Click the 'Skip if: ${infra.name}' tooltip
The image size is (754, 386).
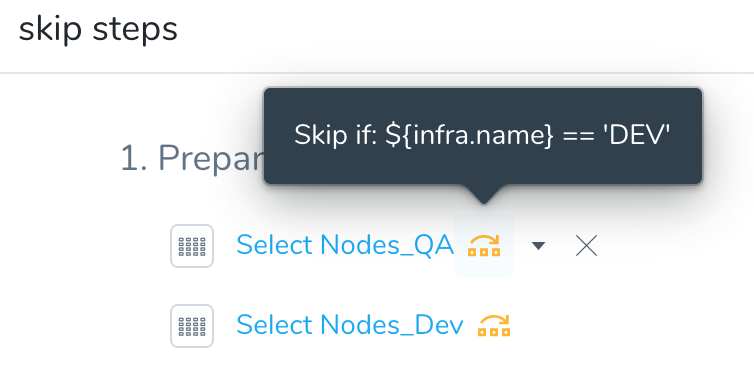pos(483,136)
